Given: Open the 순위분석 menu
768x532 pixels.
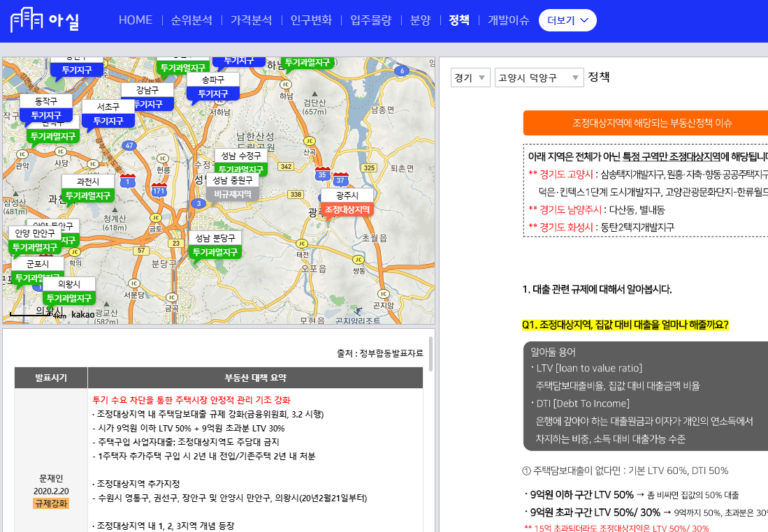Looking at the screenshot, I should tap(191, 20).
